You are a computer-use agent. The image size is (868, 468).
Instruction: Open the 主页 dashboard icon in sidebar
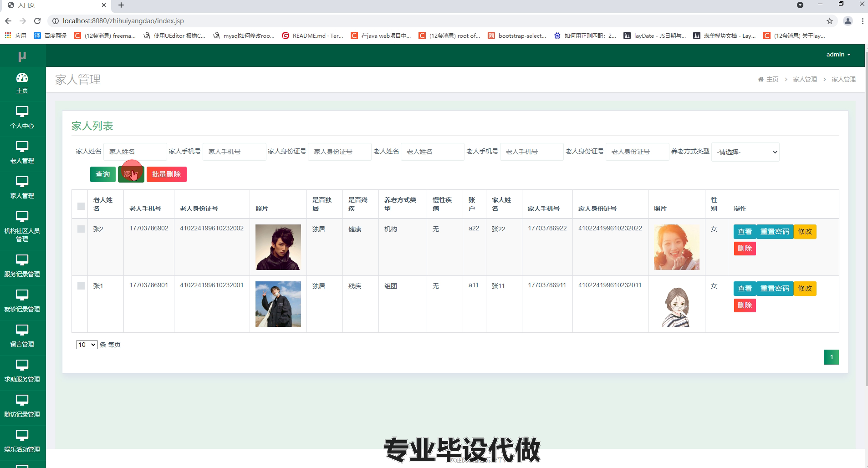(22, 77)
